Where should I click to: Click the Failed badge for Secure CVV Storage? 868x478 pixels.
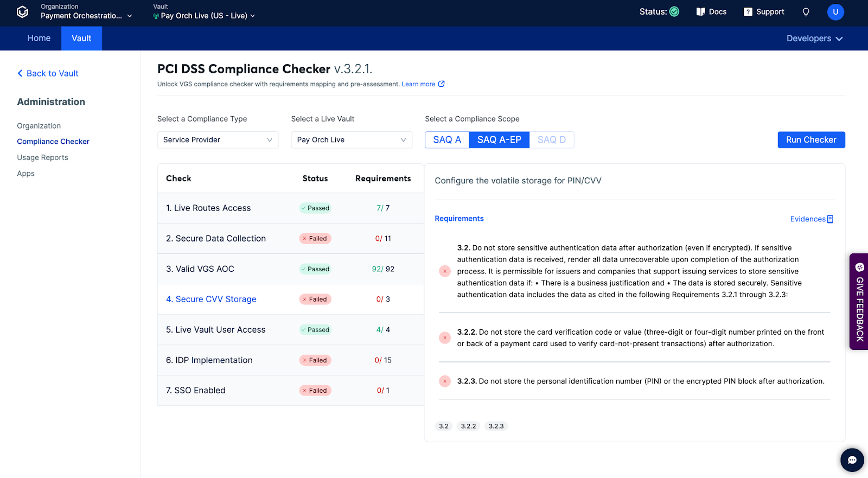(315, 299)
